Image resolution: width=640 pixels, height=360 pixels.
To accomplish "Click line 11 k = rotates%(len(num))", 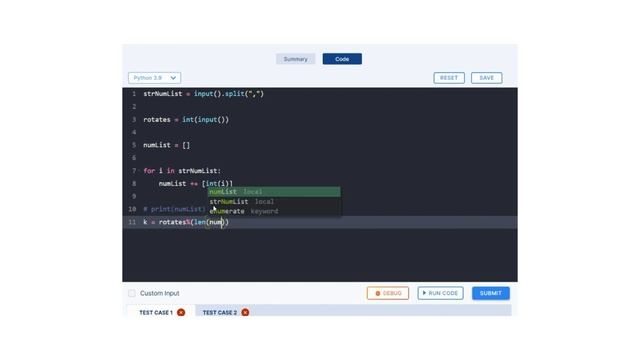I will [x=186, y=222].
